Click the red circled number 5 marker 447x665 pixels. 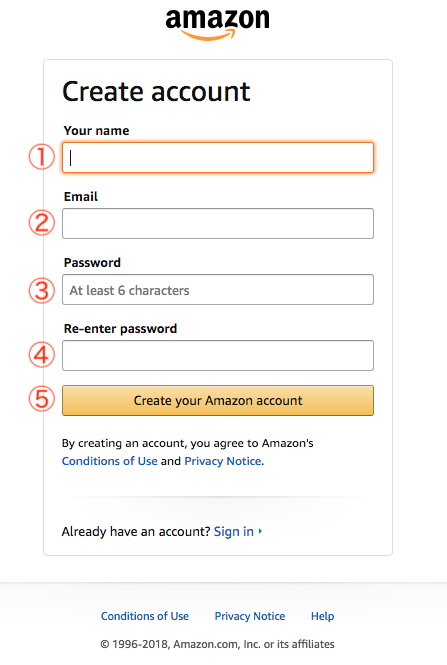42,399
